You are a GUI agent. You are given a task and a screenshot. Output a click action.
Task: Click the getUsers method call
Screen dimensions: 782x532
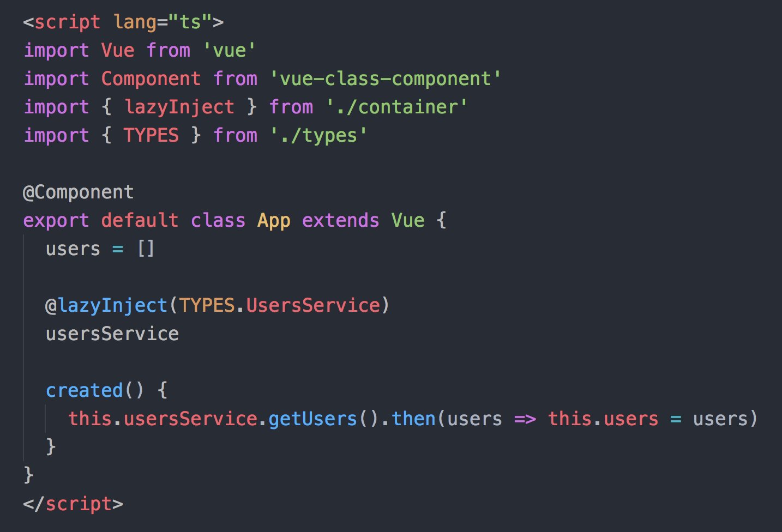(312, 419)
